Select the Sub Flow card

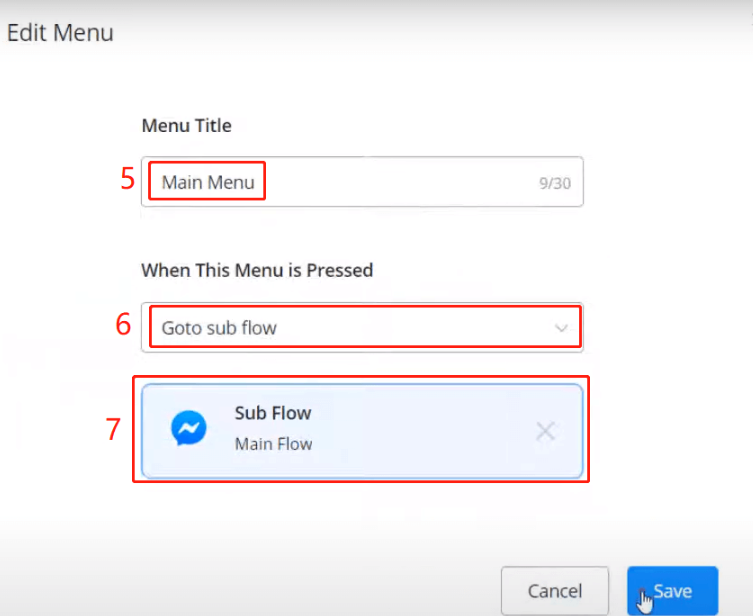click(361, 431)
